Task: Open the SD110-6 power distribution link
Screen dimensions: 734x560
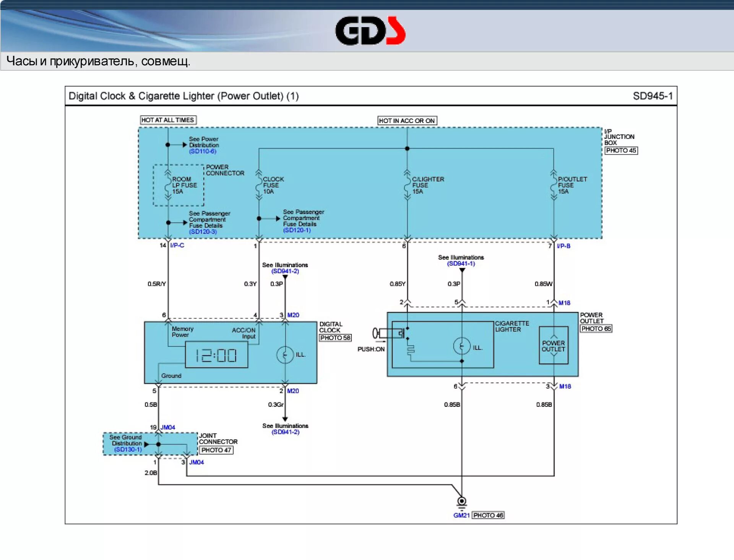Action: (203, 151)
